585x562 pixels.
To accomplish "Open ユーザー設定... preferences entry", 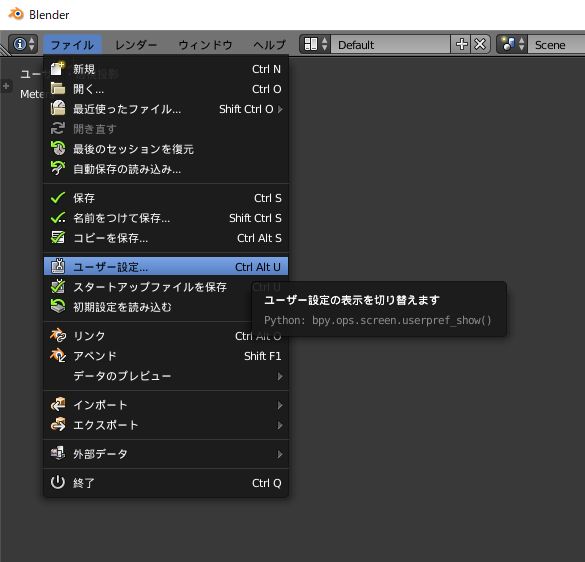I will 166,266.
